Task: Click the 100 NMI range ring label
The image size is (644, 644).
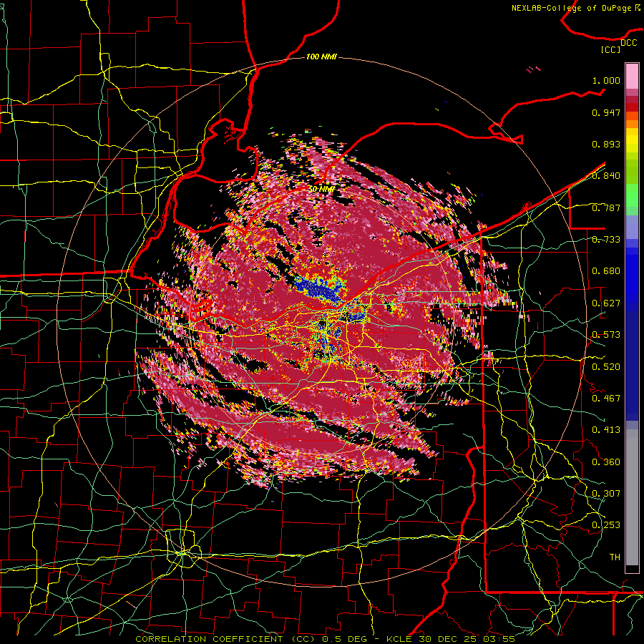Action: 321,57
